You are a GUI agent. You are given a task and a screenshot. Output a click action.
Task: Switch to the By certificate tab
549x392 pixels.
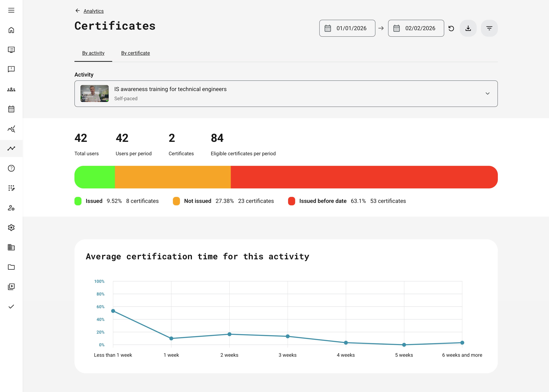(135, 53)
